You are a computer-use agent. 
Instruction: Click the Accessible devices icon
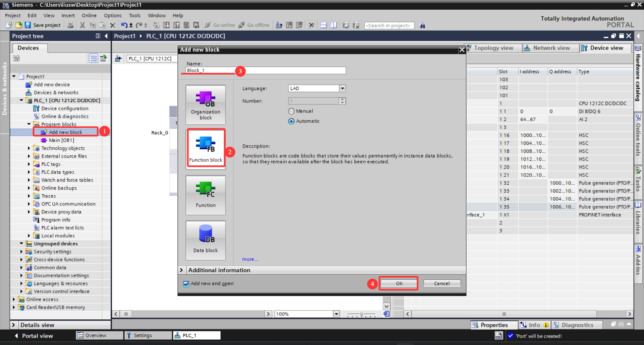coord(279,25)
